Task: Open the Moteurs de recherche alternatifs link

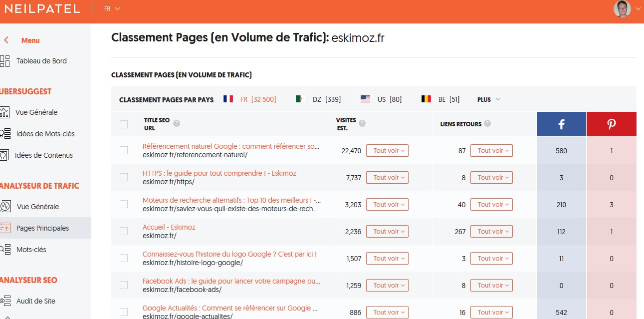Action: (x=231, y=200)
